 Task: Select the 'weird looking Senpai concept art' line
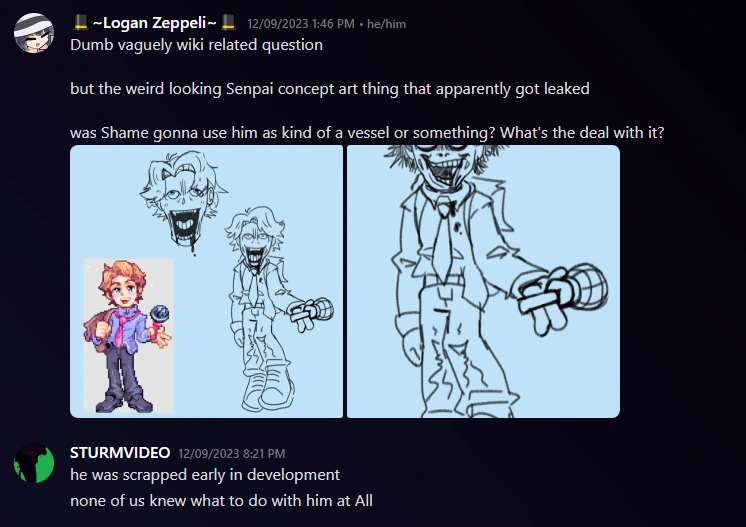pyautogui.click(x=330, y=89)
